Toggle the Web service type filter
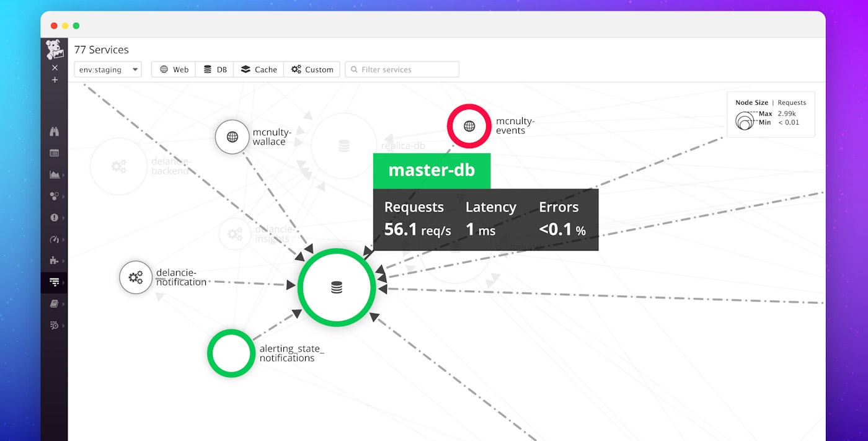 tap(174, 69)
